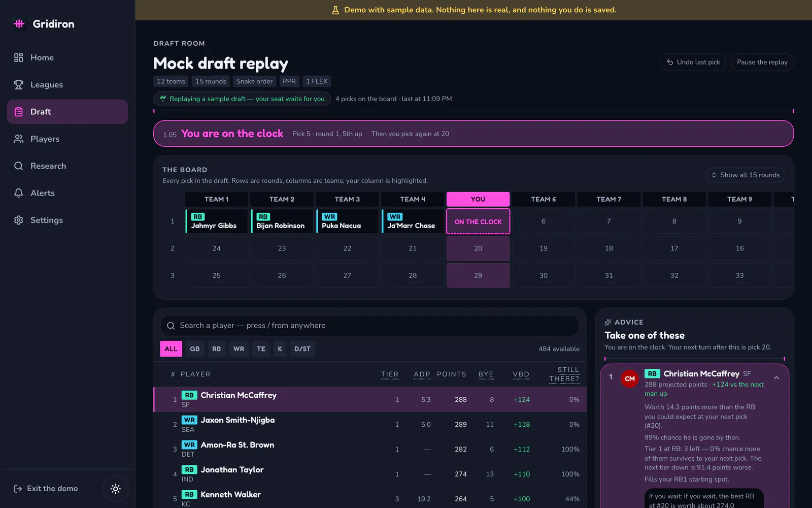Image resolution: width=812 pixels, height=508 pixels.
Task: Focus the player search field
Action: pyautogui.click(x=370, y=326)
